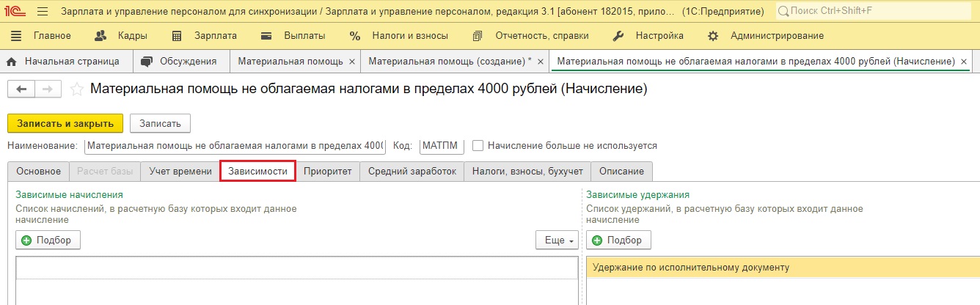
Task: Click Подбор under Зависимые удержания
Action: tap(618, 240)
